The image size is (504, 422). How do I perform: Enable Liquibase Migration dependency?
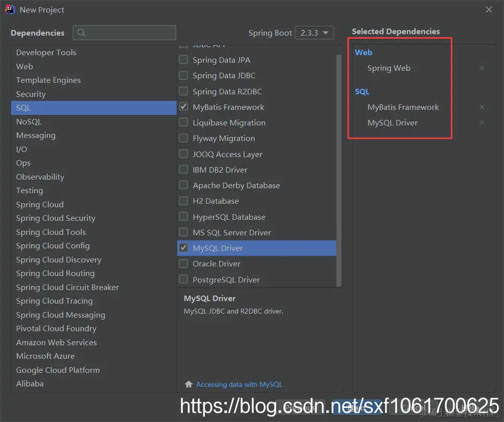[x=184, y=122]
